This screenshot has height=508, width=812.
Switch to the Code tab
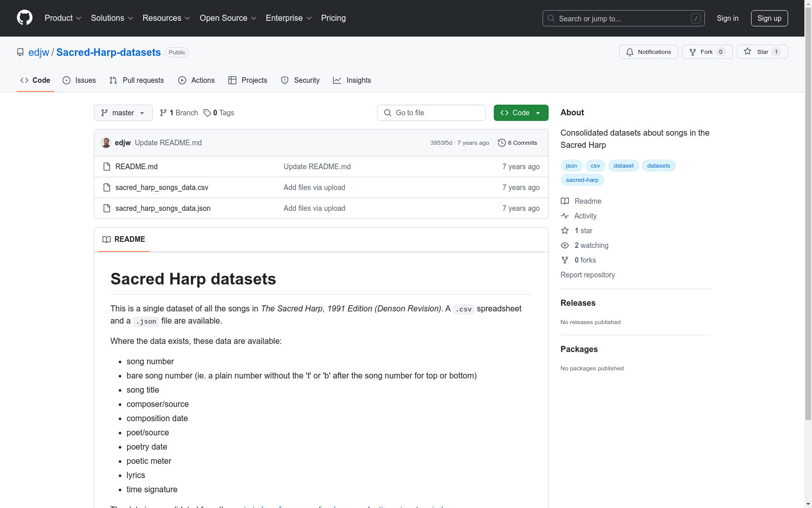point(36,80)
